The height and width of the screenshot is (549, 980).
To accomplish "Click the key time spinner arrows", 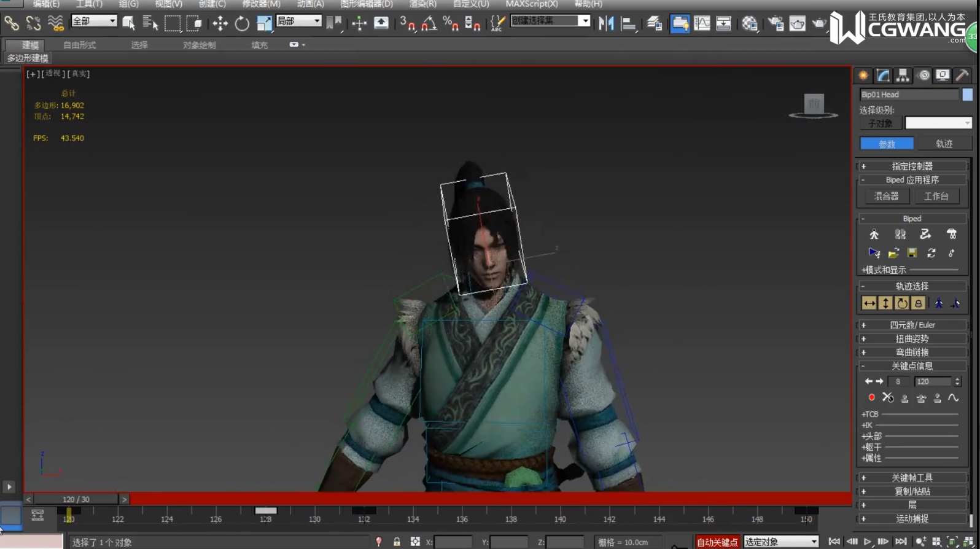I will pyautogui.click(x=957, y=381).
